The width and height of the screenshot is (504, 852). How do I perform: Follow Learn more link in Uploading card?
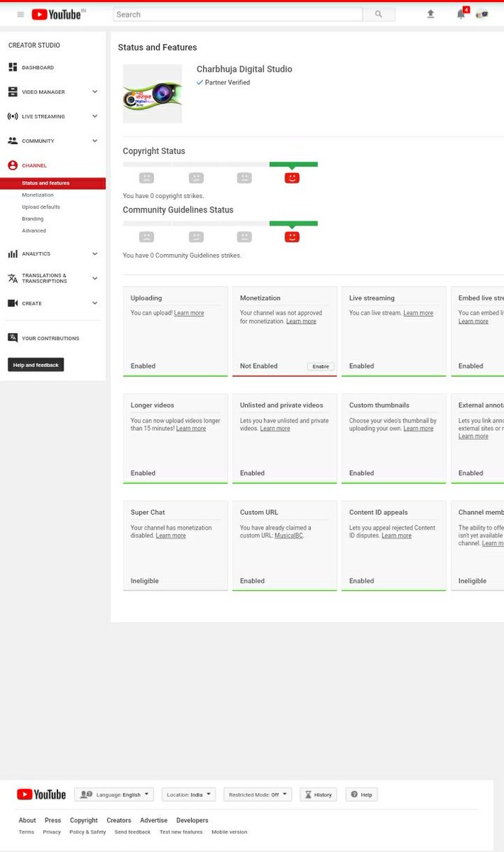click(189, 313)
